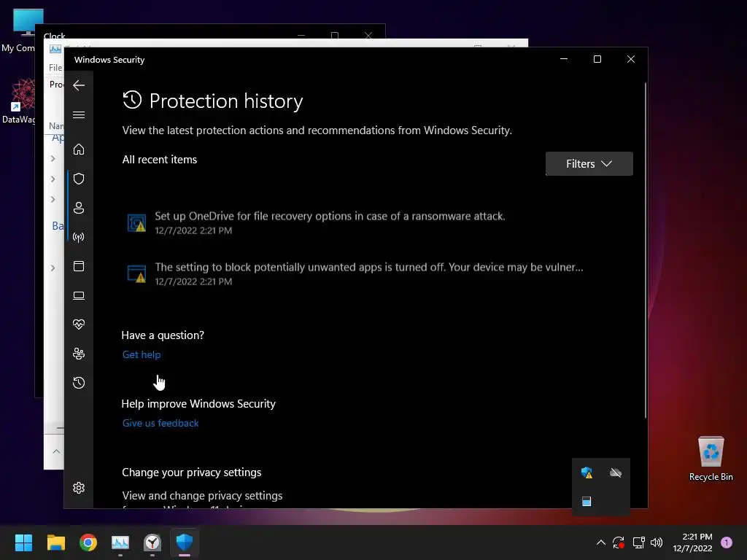Viewport: 747px width, 560px height.
Task: Maximize the Windows Security window
Action: click(x=597, y=59)
